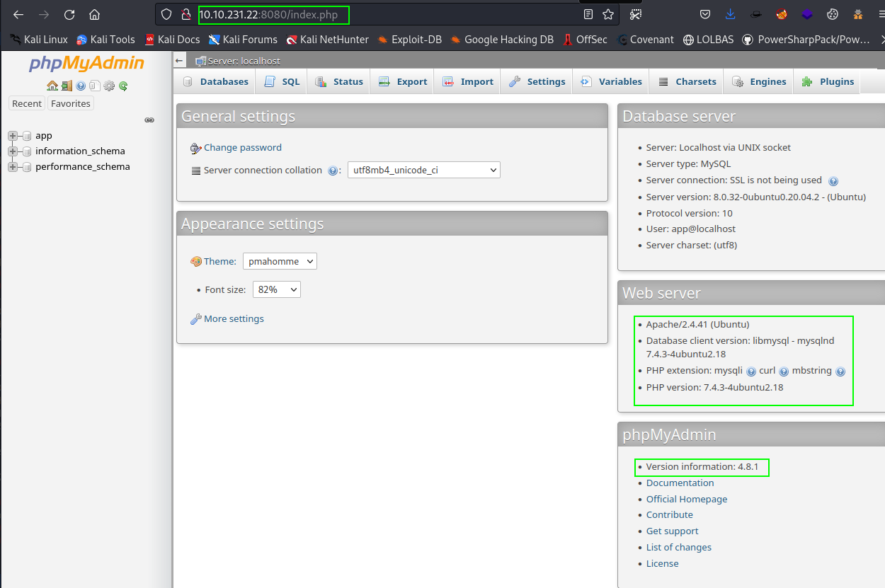Viewport: 885px width, 588px height.
Task: Click the purple layered extension icon
Action: (807, 14)
